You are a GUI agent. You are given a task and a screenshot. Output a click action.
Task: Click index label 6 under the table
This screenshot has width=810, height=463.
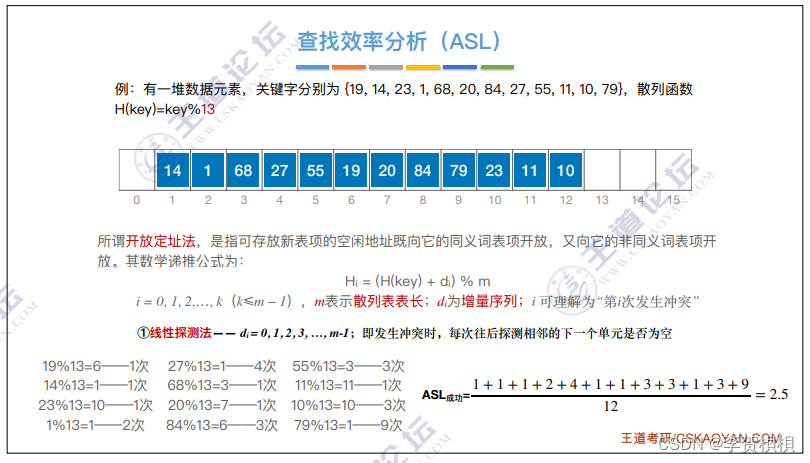pyautogui.click(x=351, y=200)
